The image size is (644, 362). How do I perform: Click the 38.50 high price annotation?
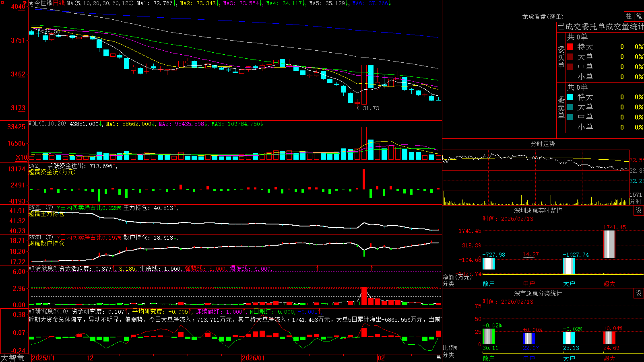[x=52, y=31]
